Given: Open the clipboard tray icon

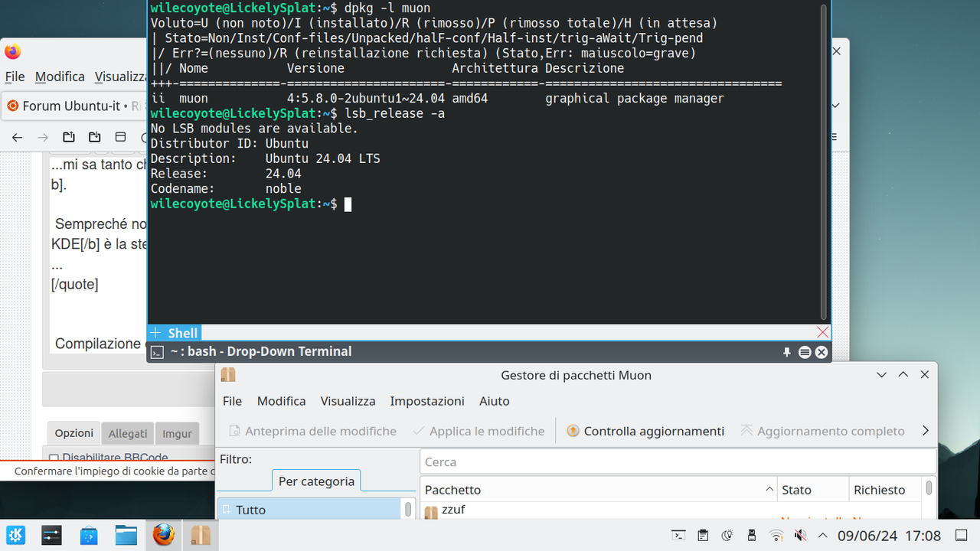Looking at the screenshot, I should pos(703,536).
